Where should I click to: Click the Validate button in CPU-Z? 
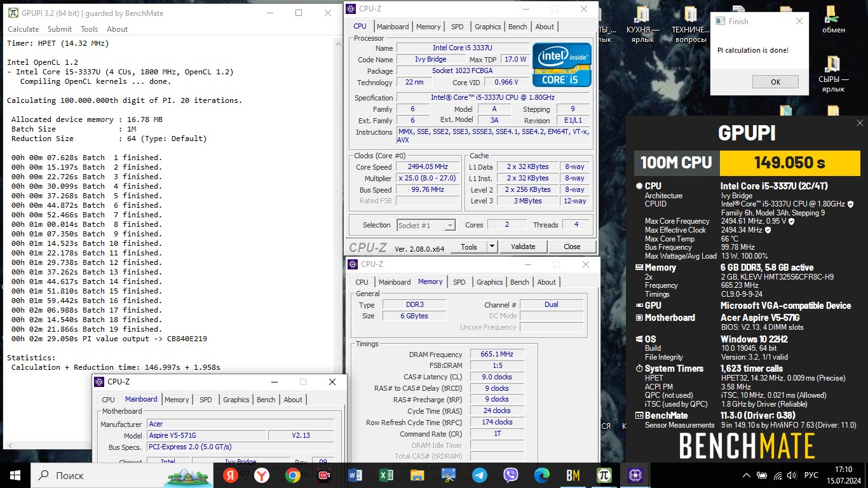tap(523, 247)
